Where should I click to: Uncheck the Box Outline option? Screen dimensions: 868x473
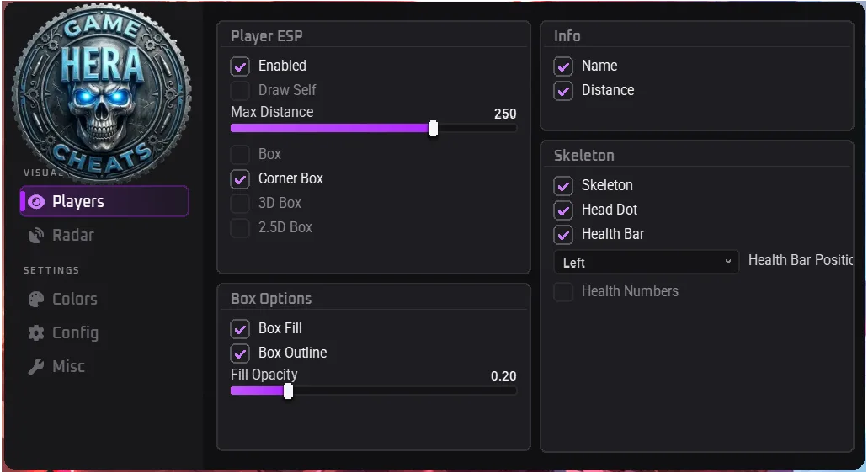[240, 353]
